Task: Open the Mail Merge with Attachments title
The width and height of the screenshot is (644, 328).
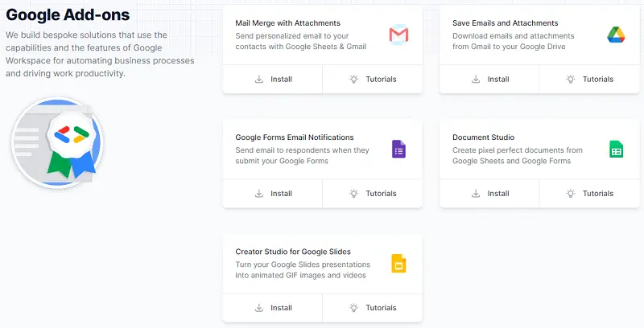Action: [x=287, y=23]
